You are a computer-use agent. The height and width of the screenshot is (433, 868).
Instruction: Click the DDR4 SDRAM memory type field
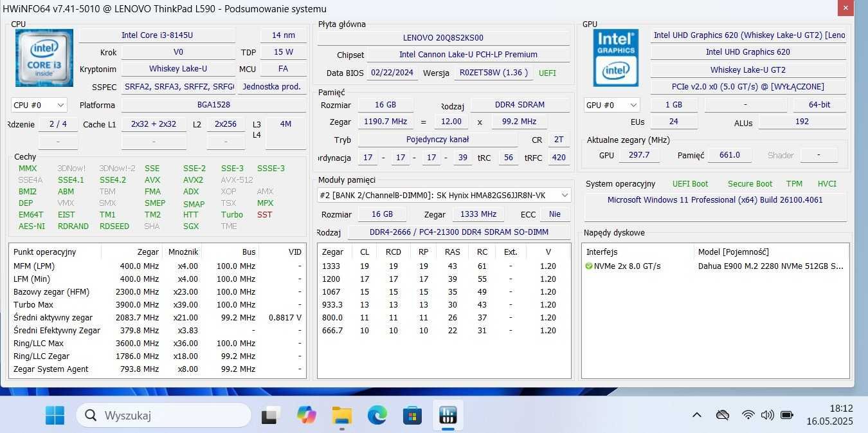(x=520, y=105)
